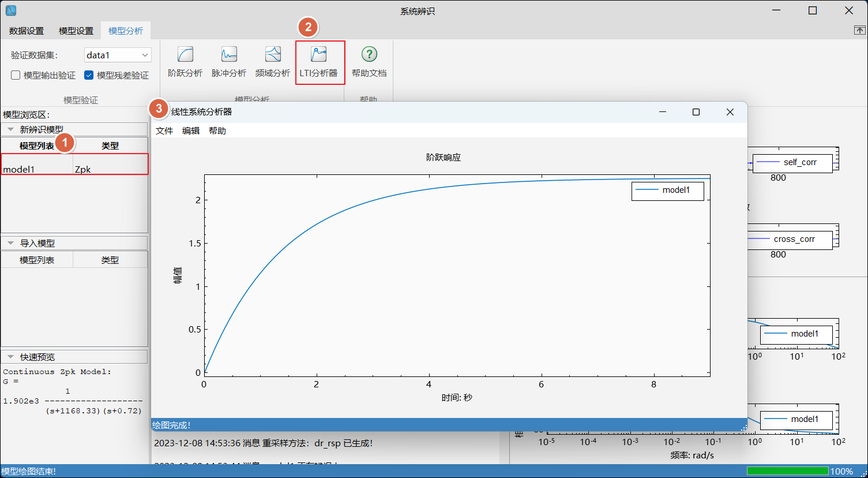The width and height of the screenshot is (868, 478).
Task: Open the 文件 menu in analyzer window
Action: tap(164, 131)
